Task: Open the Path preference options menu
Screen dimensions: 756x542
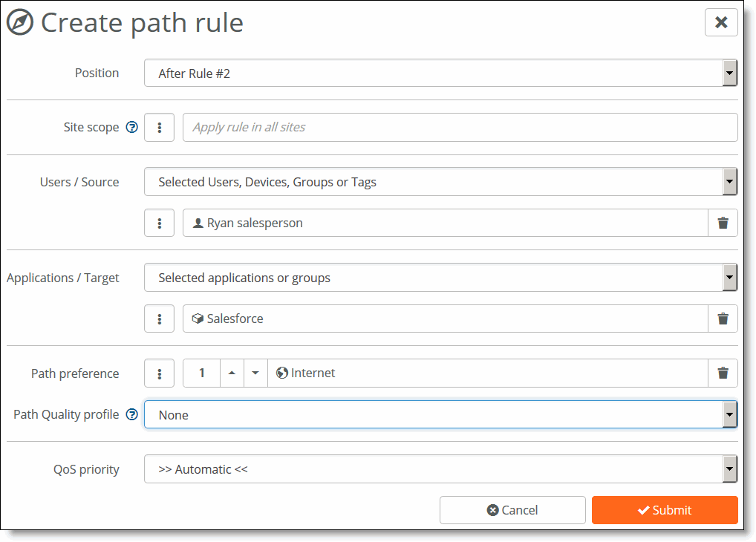Action: click(159, 373)
